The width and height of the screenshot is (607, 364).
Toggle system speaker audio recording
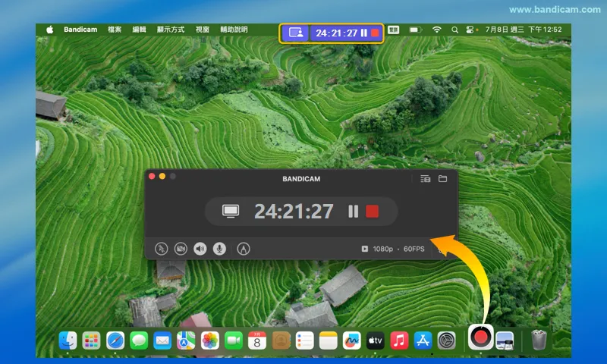(200, 248)
